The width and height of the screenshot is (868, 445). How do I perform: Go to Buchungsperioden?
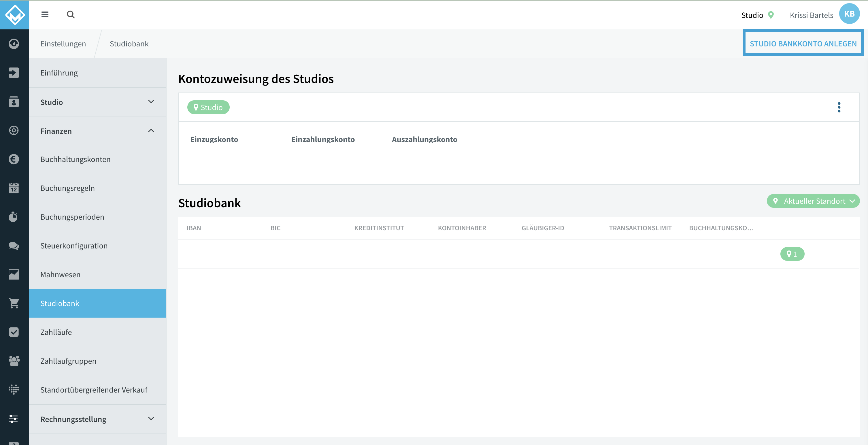97,217
